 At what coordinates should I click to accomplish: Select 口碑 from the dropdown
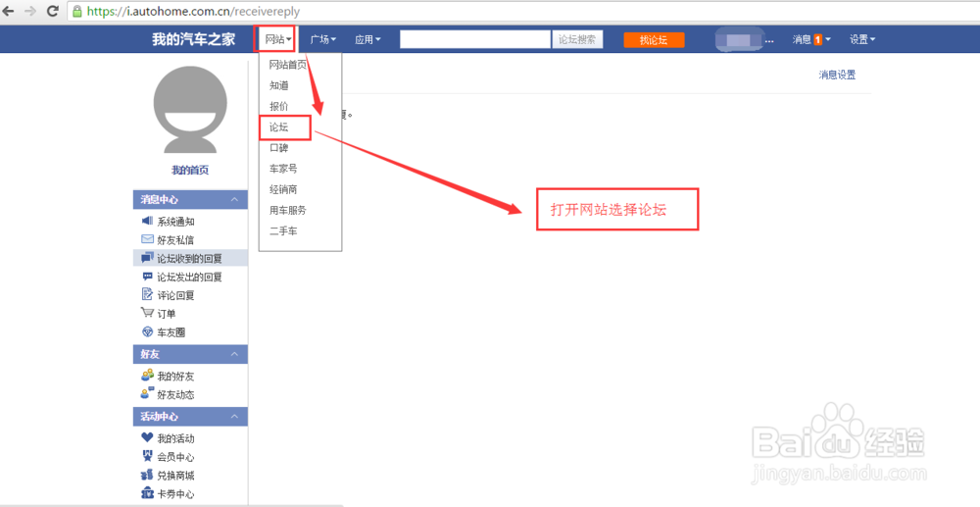278,147
